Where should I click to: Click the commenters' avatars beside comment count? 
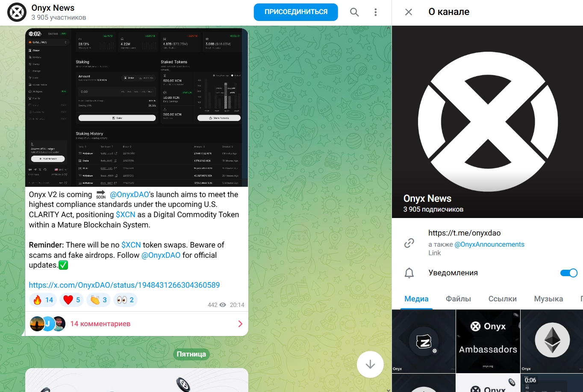click(x=47, y=324)
